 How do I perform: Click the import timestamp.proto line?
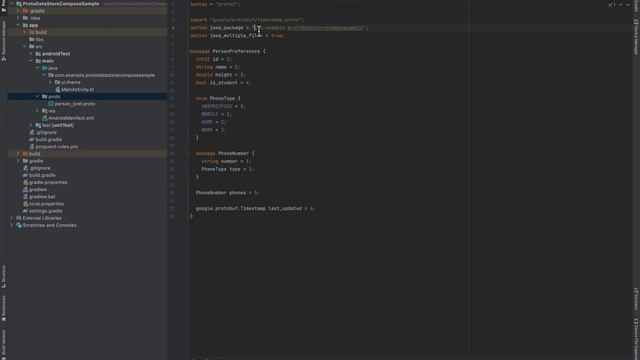pyautogui.click(x=247, y=20)
